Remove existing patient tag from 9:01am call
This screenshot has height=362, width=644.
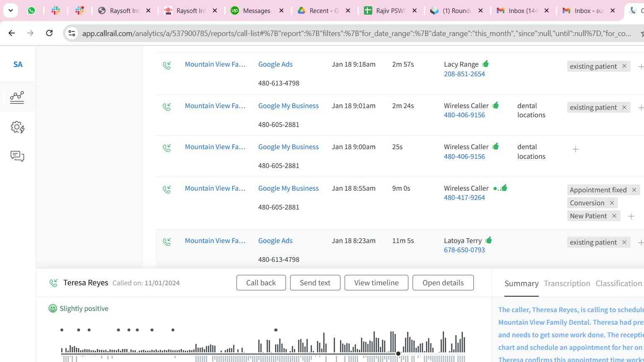[x=624, y=107]
